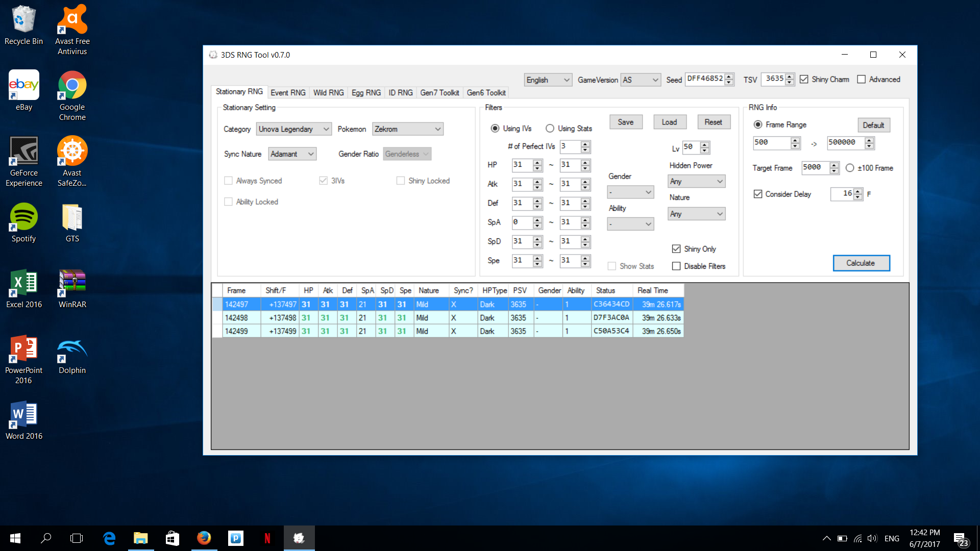The width and height of the screenshot is (980, 551).
Task: Click the Load button
Action: pyautogui.click(x=669, y=122)
